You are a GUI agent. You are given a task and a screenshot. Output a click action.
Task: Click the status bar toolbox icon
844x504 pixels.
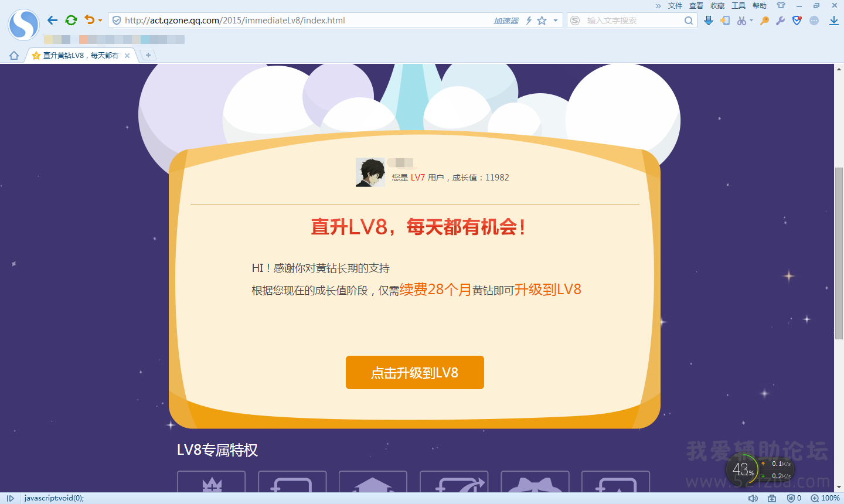(x=772, y=498)
